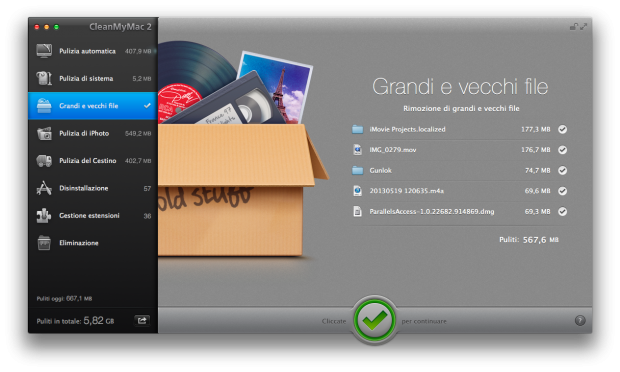
Task: Click the 402,7 MB Cestino size value
Action: [x=138, y=161]
